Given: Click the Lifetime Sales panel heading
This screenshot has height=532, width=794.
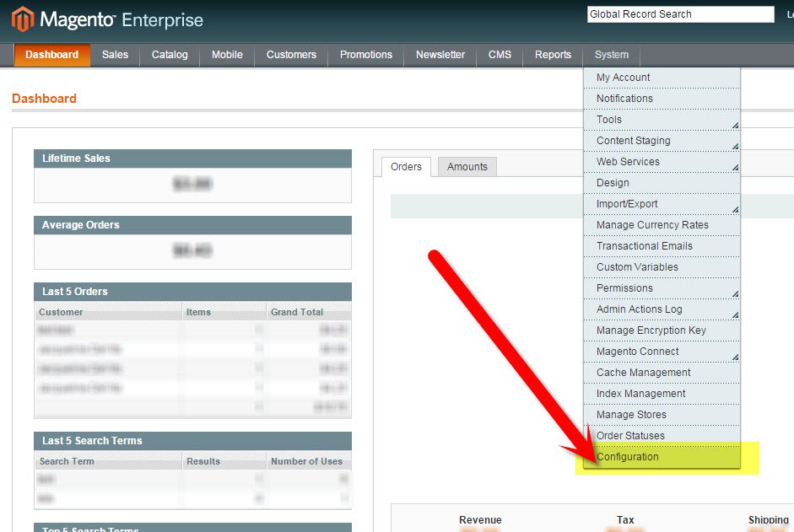Looking at the screenshot, I should pyautogui.click(x=192, y=159).
